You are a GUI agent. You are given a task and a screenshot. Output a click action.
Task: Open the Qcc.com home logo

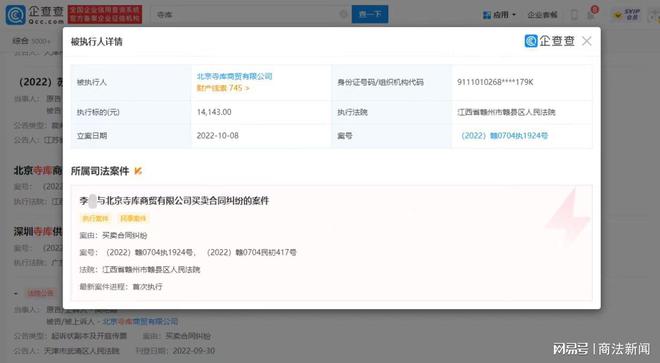35,14
